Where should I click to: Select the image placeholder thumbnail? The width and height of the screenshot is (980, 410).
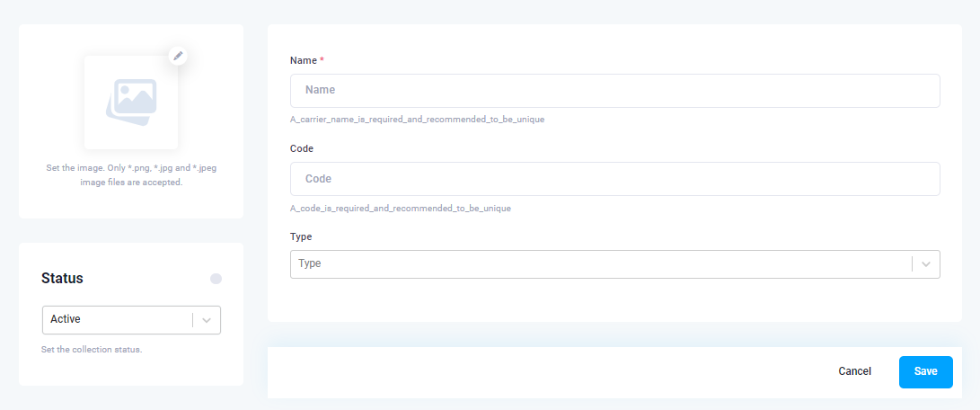[131, 102]
